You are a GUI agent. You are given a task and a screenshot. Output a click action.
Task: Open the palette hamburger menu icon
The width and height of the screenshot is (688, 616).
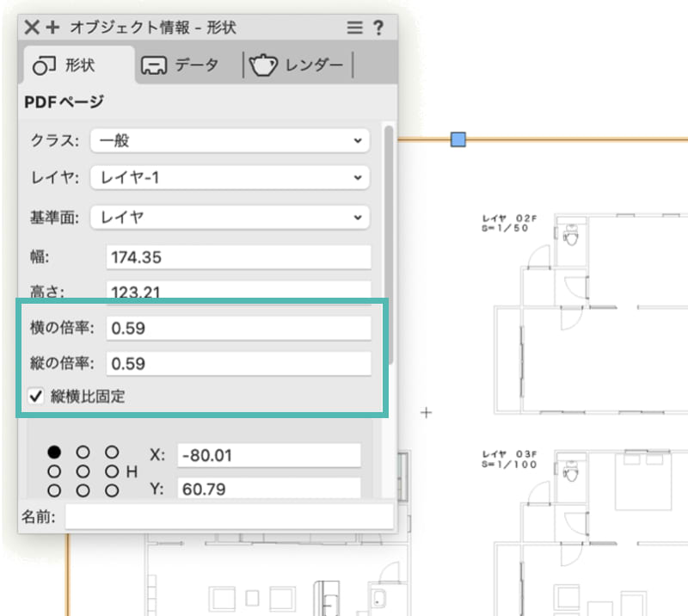point(353,27)
